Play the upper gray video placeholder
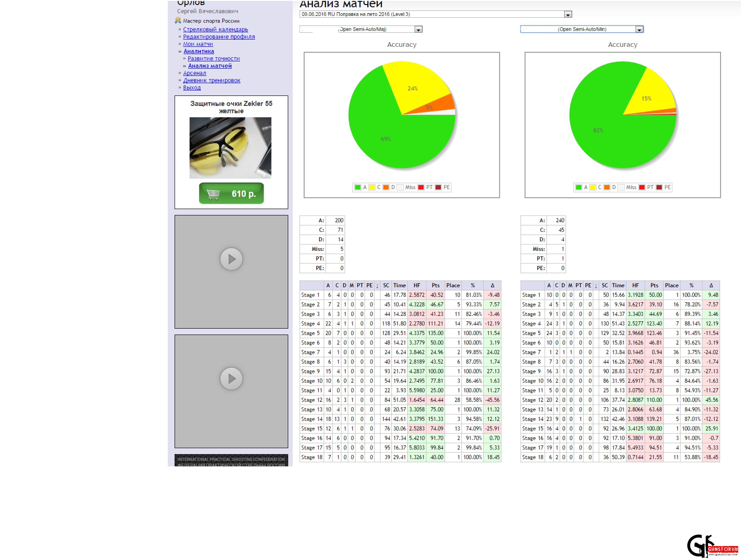Image resolution: width=741 pixels, height=560 pixels. 231,259
